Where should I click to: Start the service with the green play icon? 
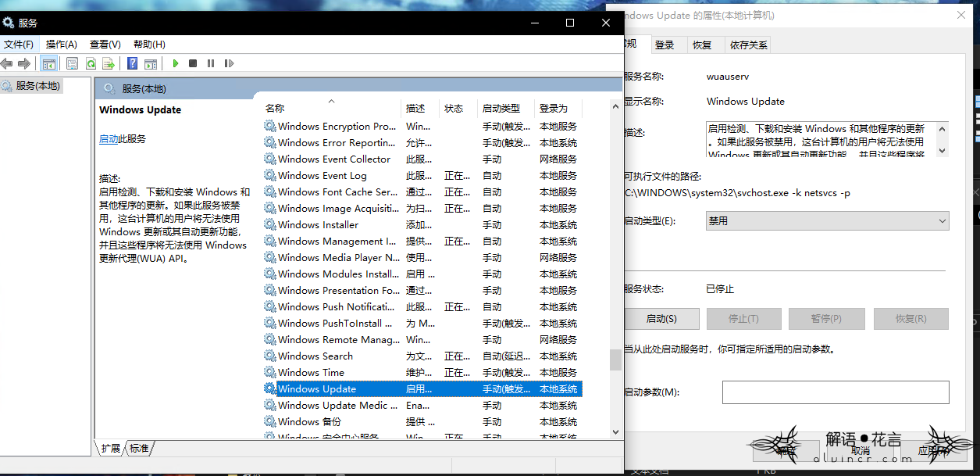pyautogui.click(x=176, y=63)
